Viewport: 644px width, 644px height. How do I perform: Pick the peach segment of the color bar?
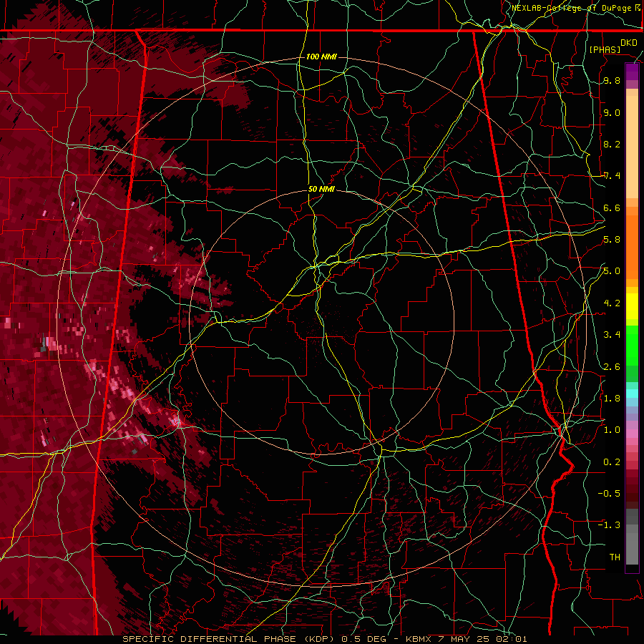click(632, 144)
